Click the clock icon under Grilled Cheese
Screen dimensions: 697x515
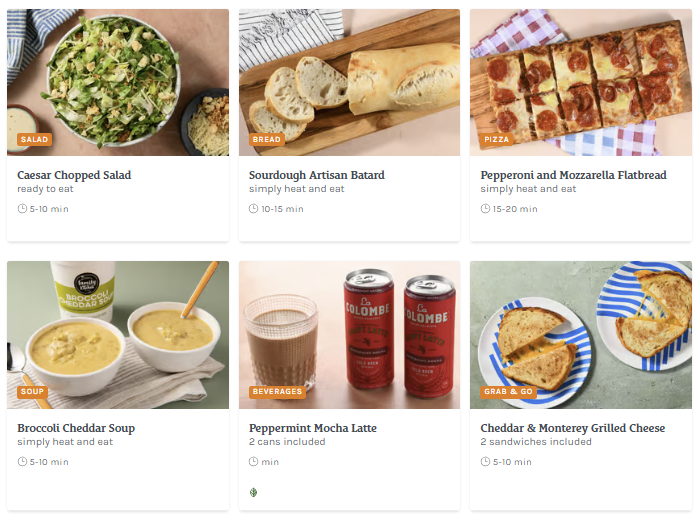tap(485, 462)
